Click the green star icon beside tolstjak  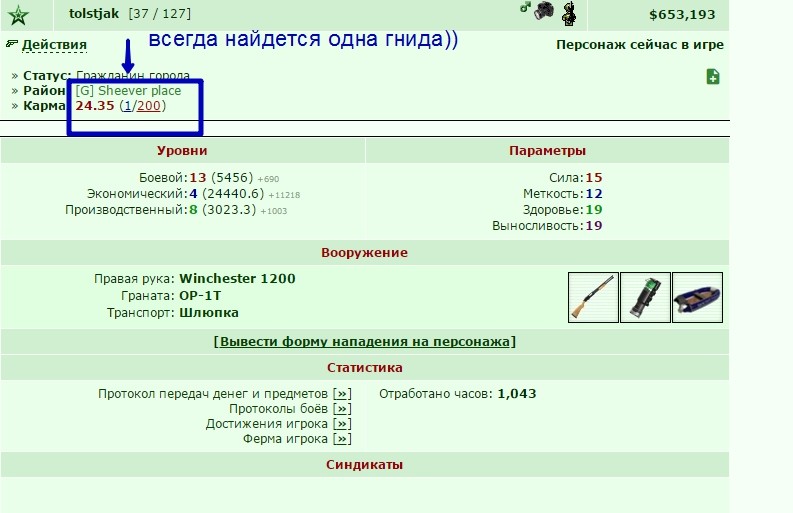(18, 15)
